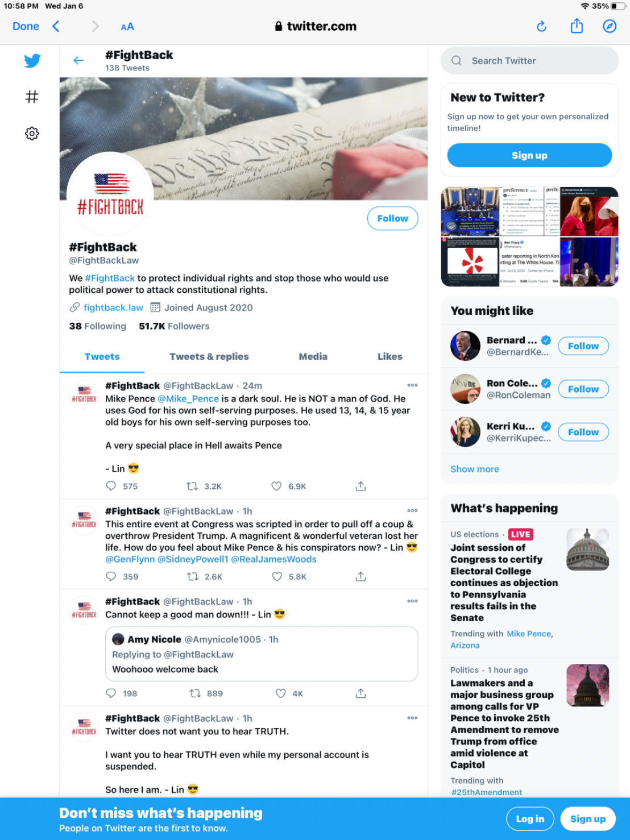
Task: Open the fightback.law website link
Action: point(113,307)
